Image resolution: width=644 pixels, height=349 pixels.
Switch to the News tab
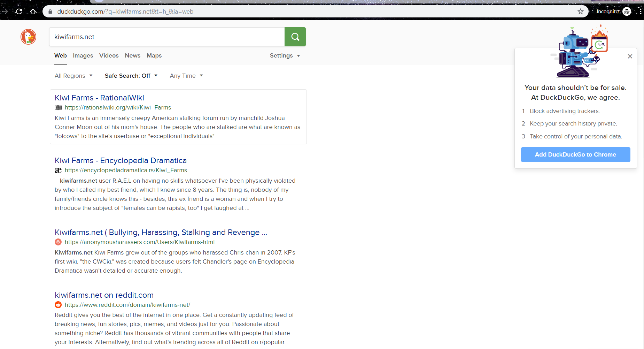133,55
